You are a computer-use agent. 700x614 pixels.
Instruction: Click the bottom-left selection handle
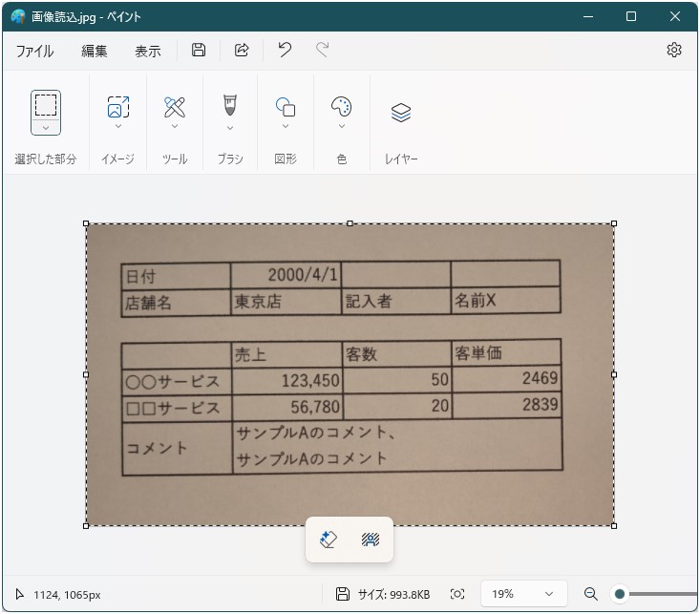pyautogui.click(x=86, y=526)
